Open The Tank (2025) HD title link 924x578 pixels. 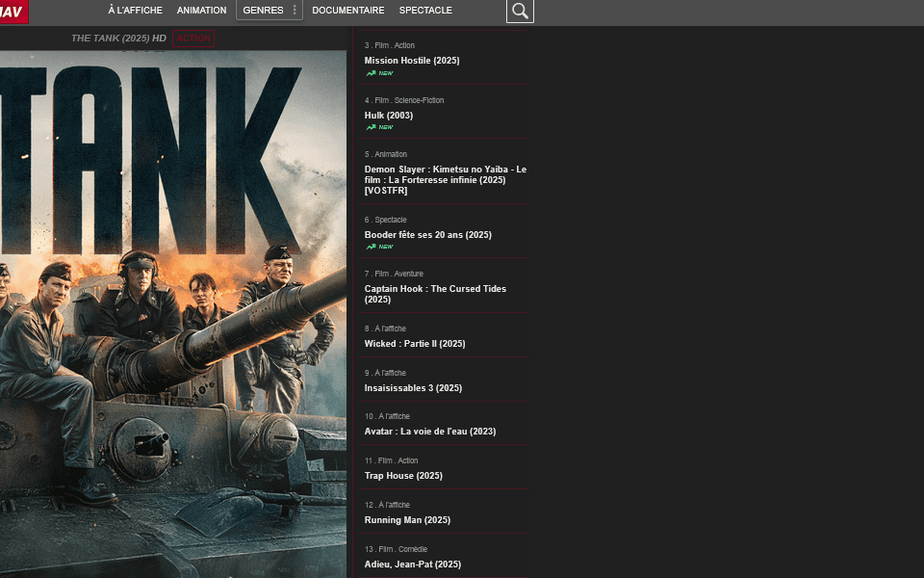(118, 39)
